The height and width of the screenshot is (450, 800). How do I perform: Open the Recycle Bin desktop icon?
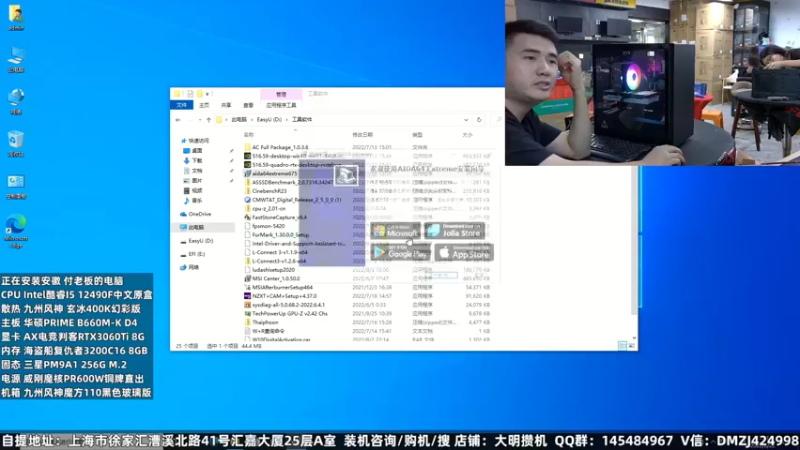(x=16, y=143)
